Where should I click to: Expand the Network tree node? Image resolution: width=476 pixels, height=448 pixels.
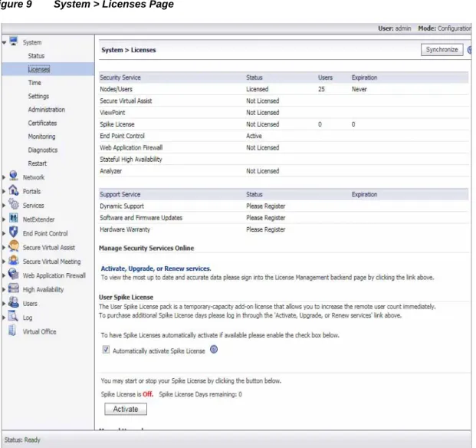(x=4, y=177)
